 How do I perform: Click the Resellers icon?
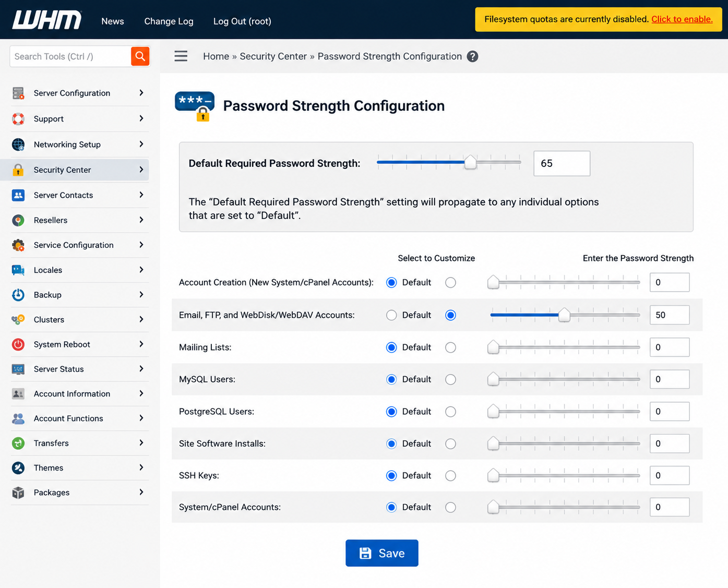point(18,220)
